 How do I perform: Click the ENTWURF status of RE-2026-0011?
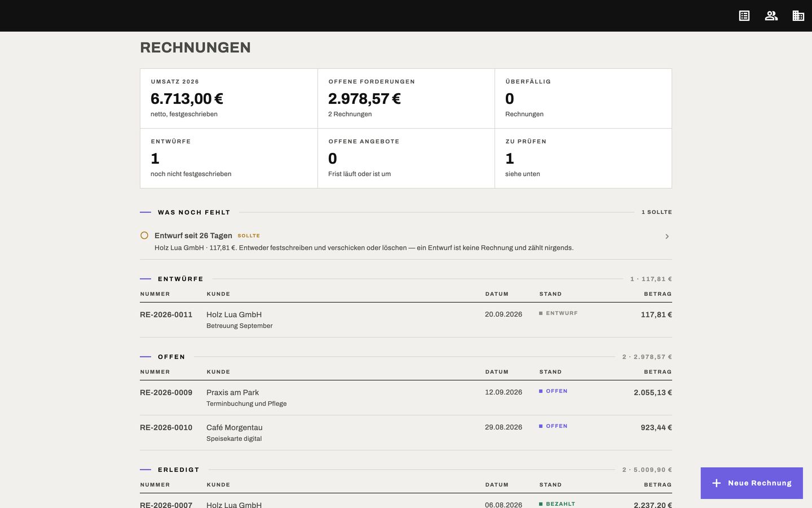point(558,313)
